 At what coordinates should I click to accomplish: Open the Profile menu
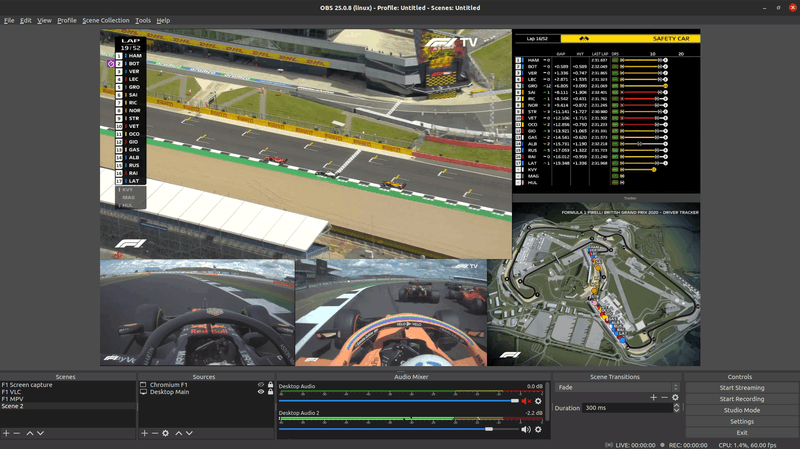click(67, 20)
